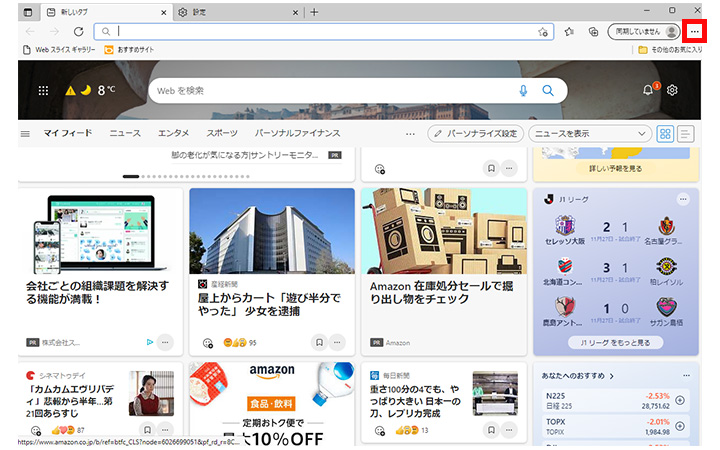
Task: Click パーソナライズ設定 button
Action: (475, 134)
